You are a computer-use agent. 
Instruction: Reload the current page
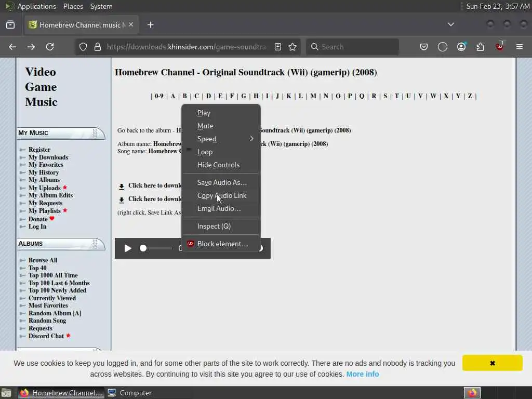pyautogui.click(x=50, y=47)
